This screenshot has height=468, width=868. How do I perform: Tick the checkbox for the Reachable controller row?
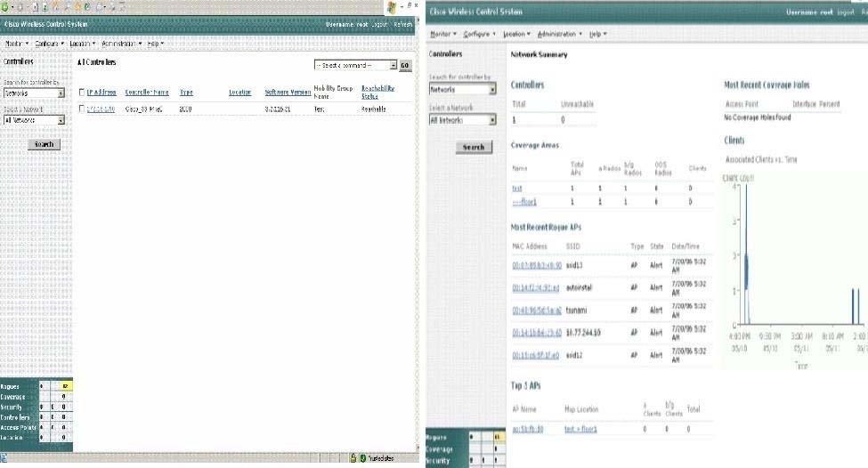82,109
